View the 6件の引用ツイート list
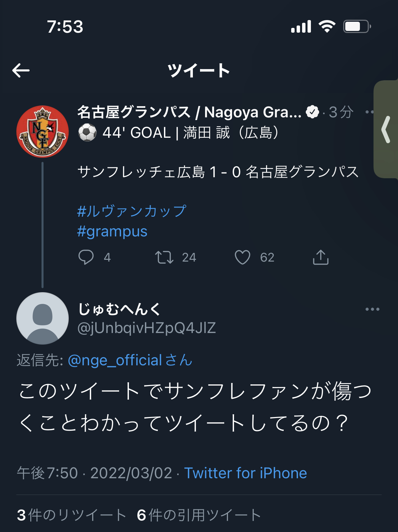 click(x=199, y=515)
